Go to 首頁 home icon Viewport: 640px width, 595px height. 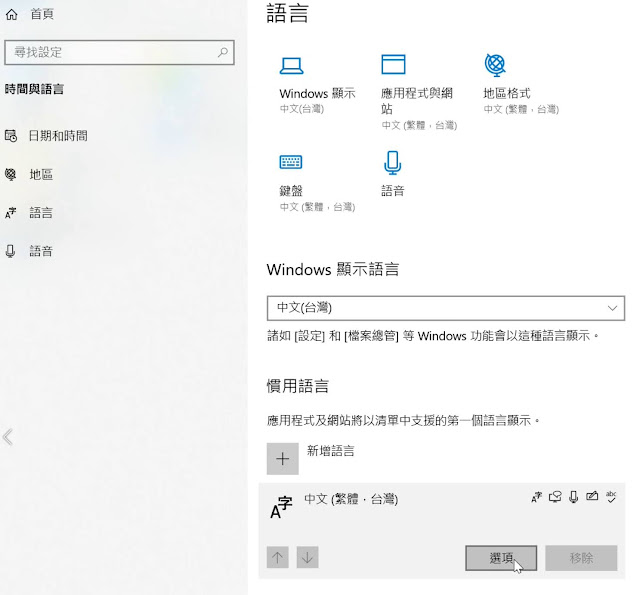click(x=11, y=14)
